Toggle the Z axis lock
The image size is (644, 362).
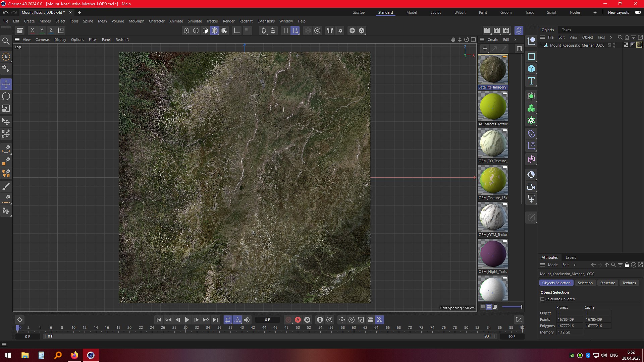(x=51, y=31)
